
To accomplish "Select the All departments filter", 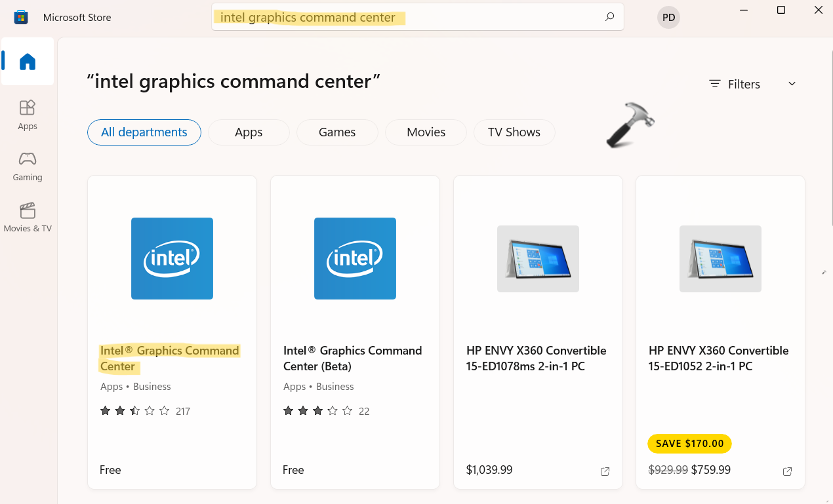I will tap(144, 132).
